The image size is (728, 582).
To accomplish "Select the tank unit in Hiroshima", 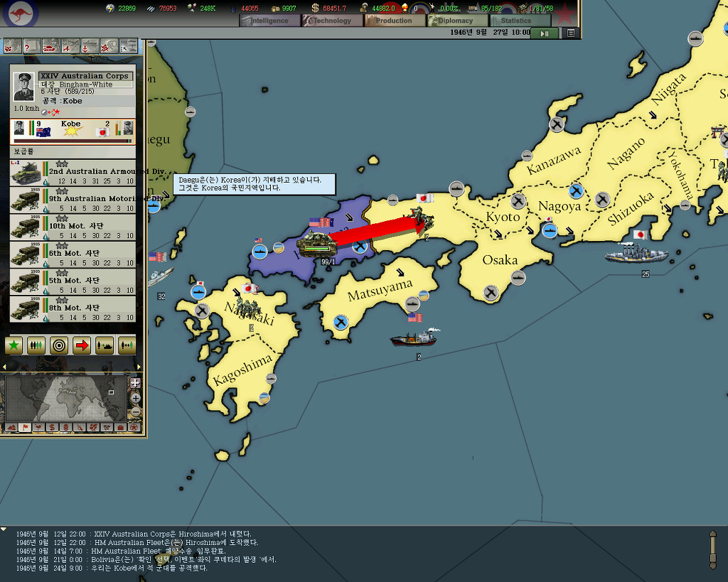I will click(316, 244).
